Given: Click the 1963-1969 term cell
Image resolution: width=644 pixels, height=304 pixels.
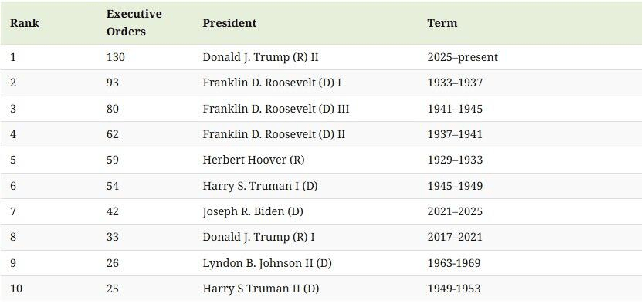Looking at the screenshot, I should pyautogui.click(x=454, y=263).
